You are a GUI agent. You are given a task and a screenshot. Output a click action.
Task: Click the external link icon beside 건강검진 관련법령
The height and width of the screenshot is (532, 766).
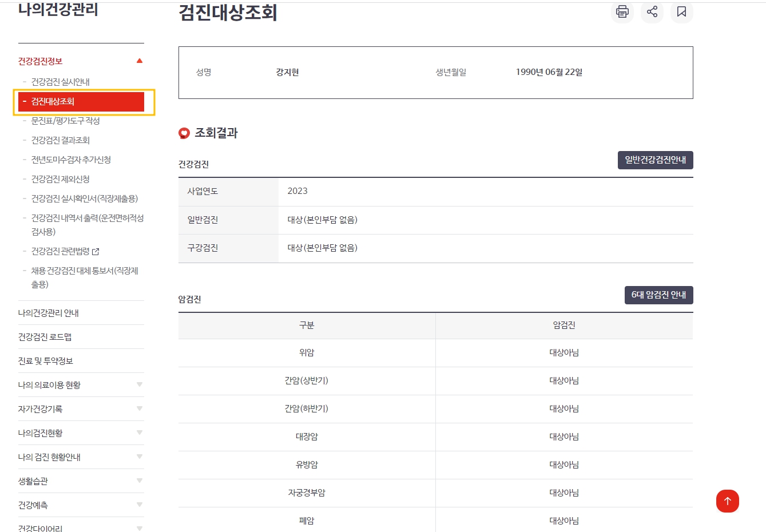(x=94, y=251)
